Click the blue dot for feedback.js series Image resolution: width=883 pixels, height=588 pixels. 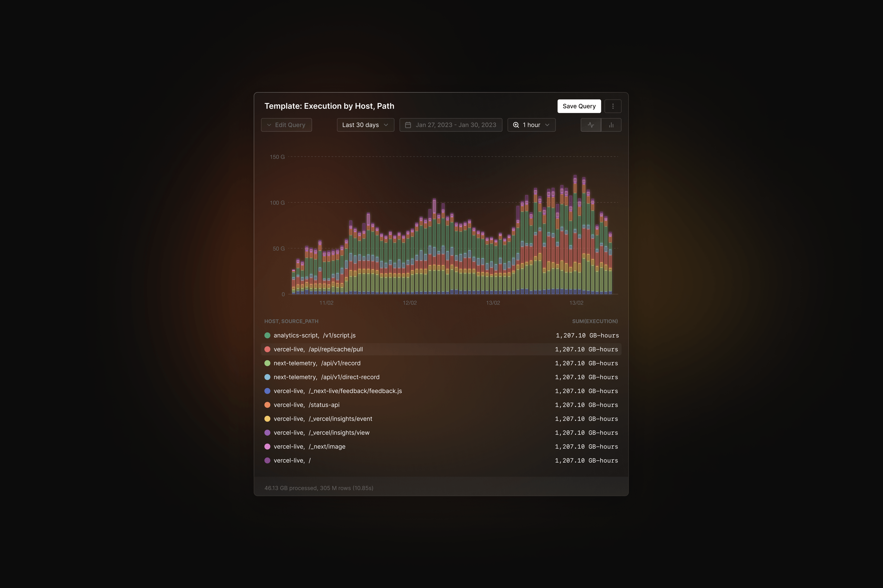(267, 391)
